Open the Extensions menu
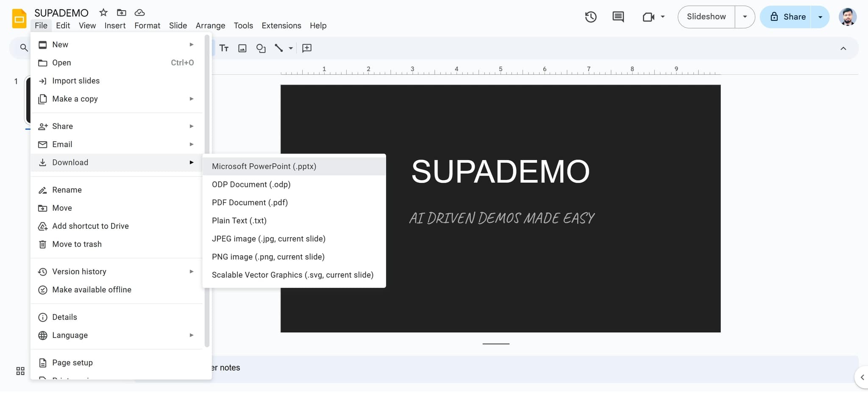The image size is (868, 393). pos(281,25)
